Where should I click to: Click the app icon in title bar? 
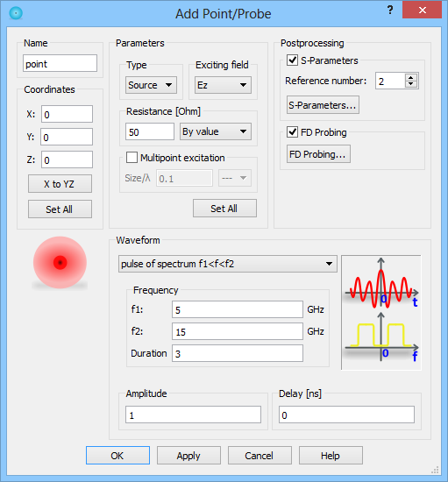(x=16, y=13)
